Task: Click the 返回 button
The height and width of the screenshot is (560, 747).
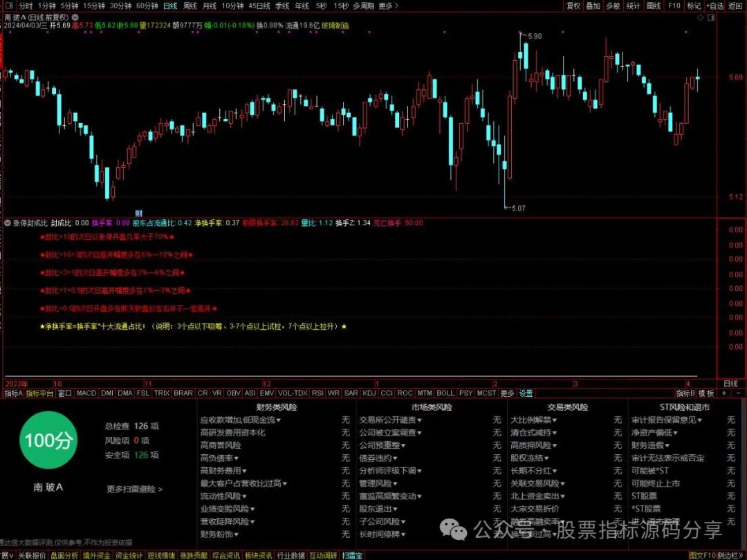Action: 735,6
